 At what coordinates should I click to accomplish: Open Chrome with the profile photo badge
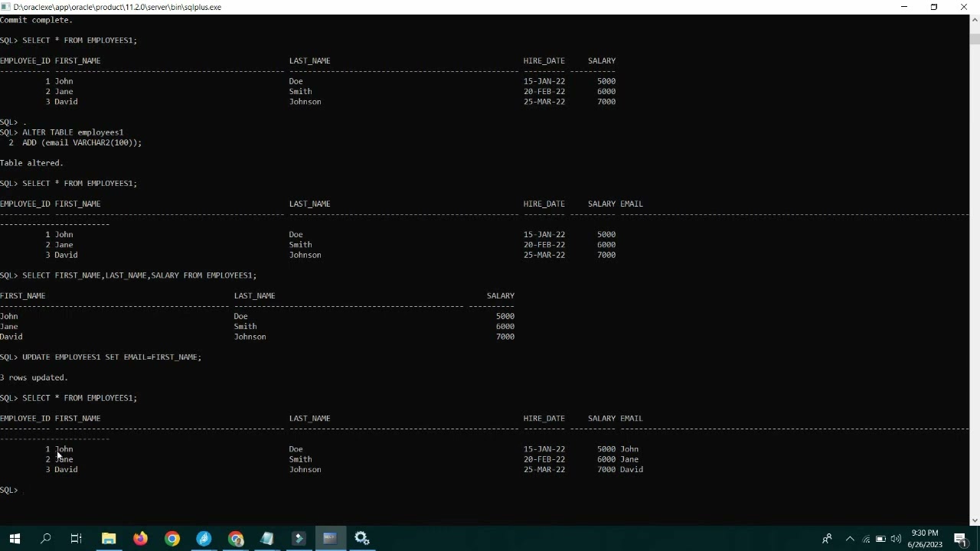(x=236, y=539)
